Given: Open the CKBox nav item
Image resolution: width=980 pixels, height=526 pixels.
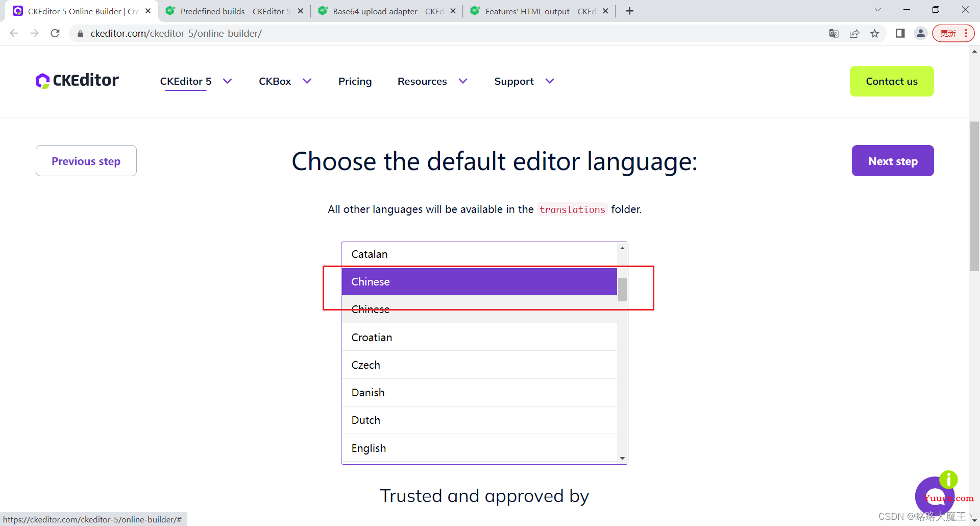Looking at the screenshot, I should tap(275, 81).
